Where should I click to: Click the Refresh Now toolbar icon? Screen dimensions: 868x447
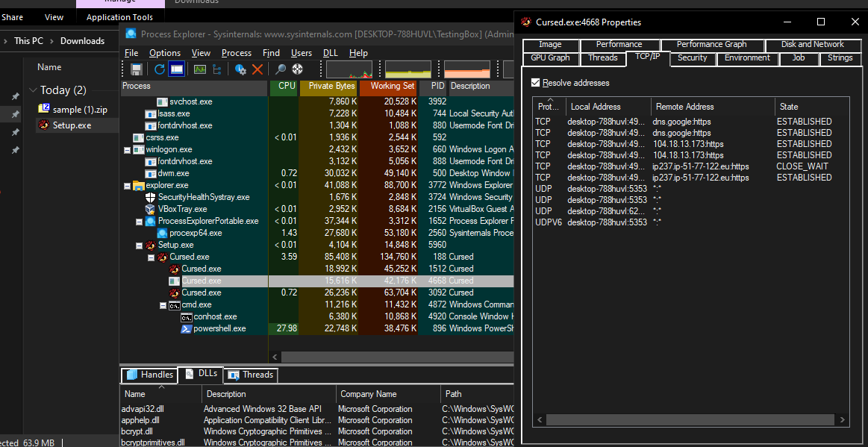pyautogui.click(x=160, y=69)
